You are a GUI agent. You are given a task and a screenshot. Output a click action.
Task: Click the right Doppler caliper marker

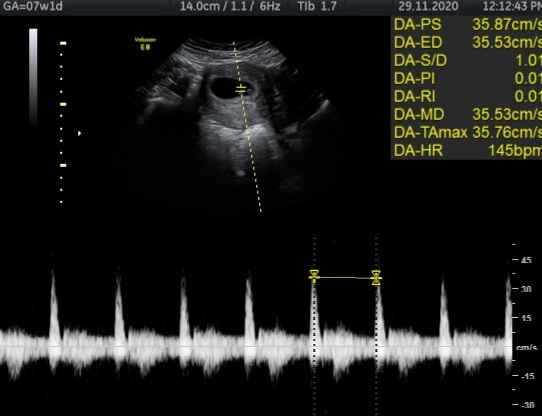point(376,278)
